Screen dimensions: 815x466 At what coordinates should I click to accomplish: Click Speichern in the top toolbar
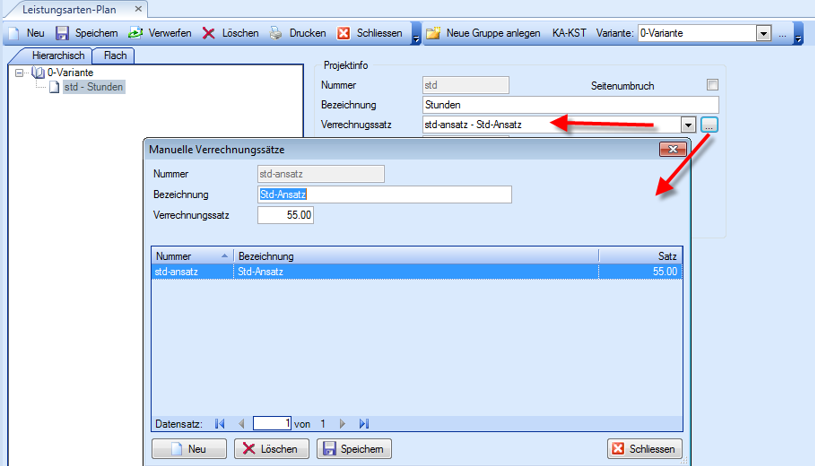point(87,33)
